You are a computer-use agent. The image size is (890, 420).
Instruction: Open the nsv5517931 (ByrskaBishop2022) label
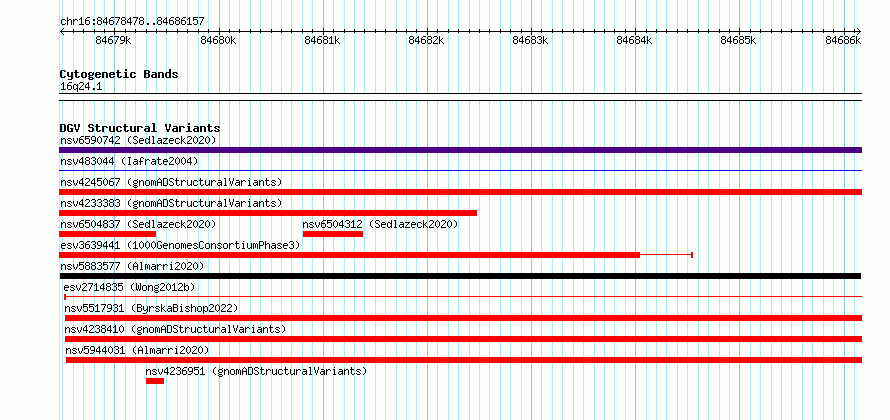(x=151, y=308)
